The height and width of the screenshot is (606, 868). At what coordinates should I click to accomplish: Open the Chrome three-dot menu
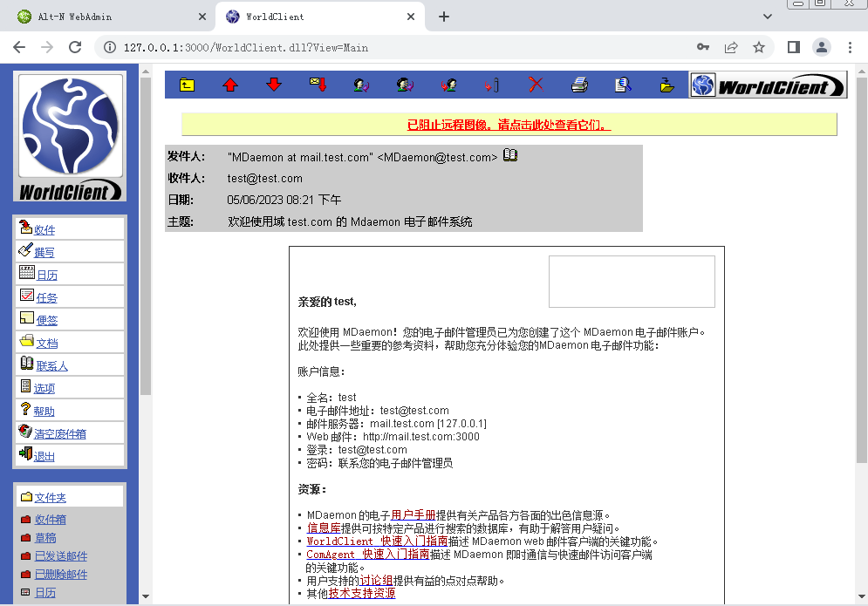tap(851, 48)
